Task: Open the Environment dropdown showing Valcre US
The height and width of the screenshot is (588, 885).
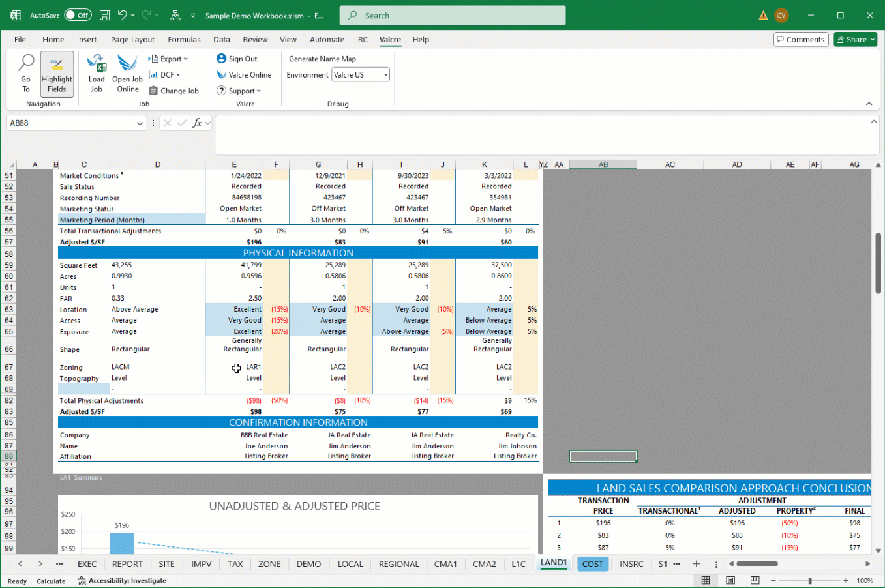Action: pyautogui.click(x=361, y=74)
